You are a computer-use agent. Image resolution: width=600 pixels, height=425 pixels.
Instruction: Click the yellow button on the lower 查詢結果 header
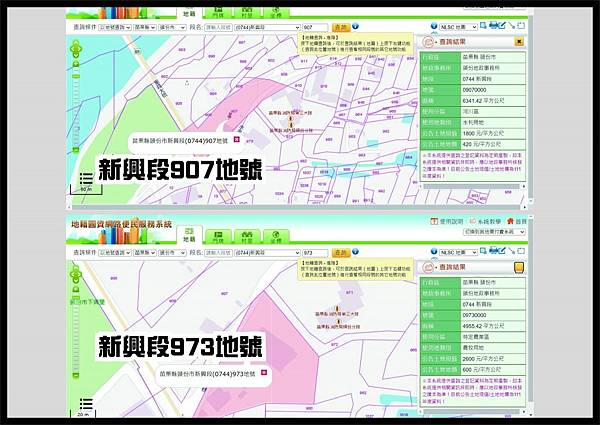tap(519, 267)
